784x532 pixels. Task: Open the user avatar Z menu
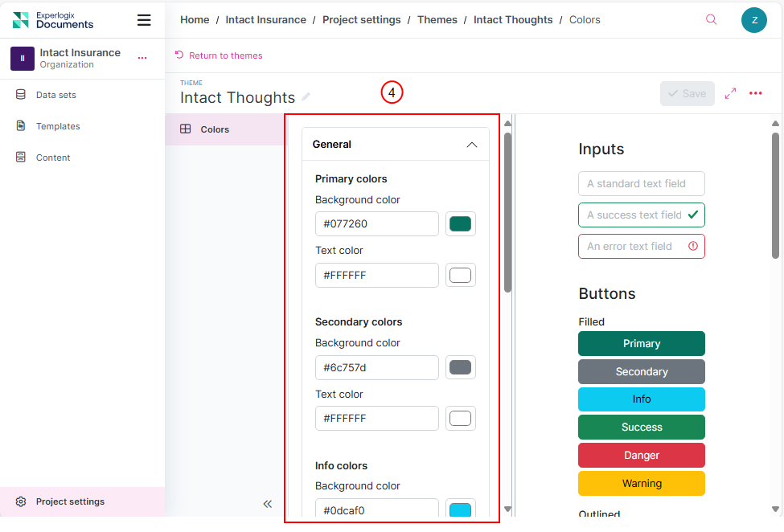753,20
